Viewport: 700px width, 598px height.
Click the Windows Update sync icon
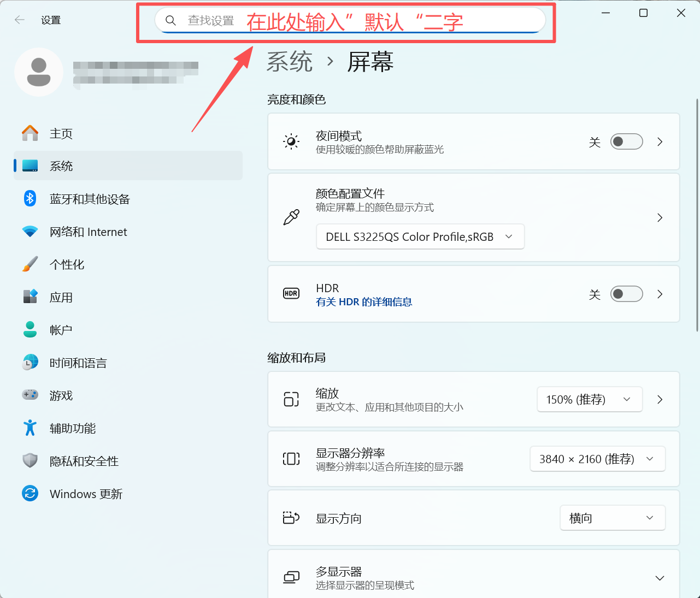click(x=30, y=494)
